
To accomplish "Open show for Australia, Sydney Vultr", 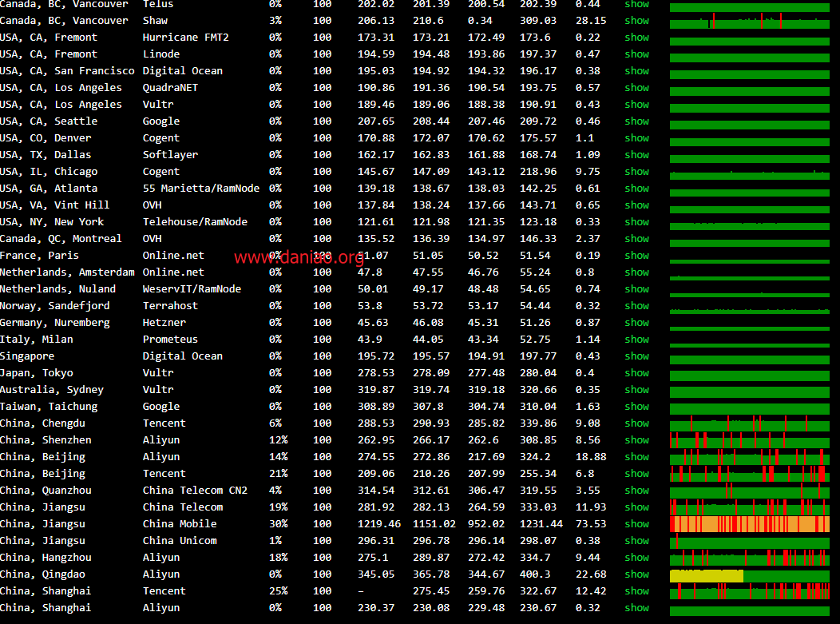I will (636, 390).
